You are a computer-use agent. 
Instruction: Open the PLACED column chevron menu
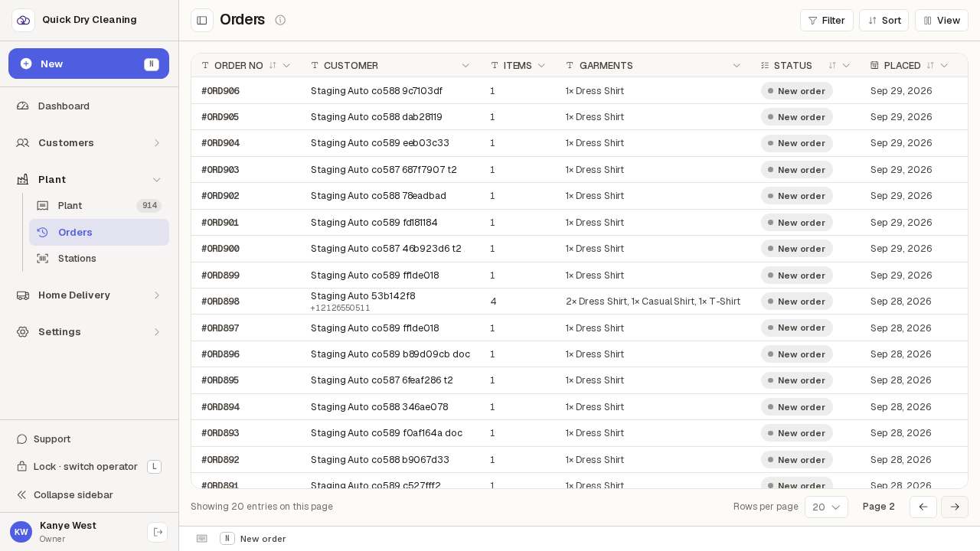click(x=944, y=66)
